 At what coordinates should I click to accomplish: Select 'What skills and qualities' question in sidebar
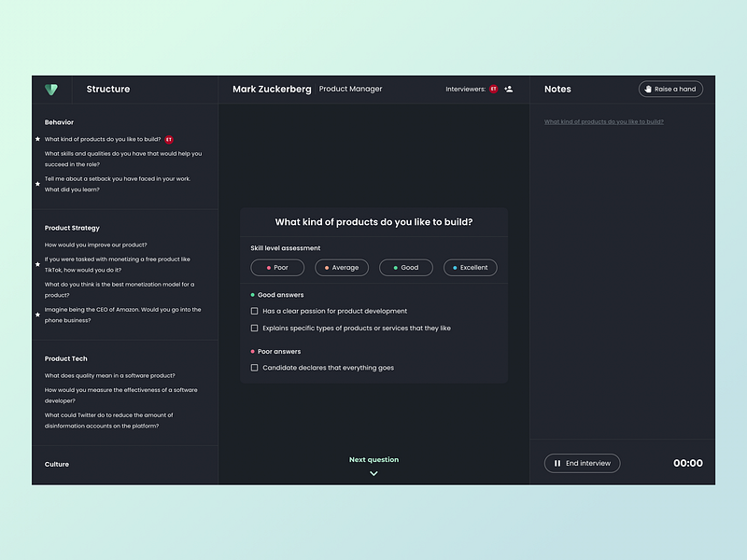123,159
